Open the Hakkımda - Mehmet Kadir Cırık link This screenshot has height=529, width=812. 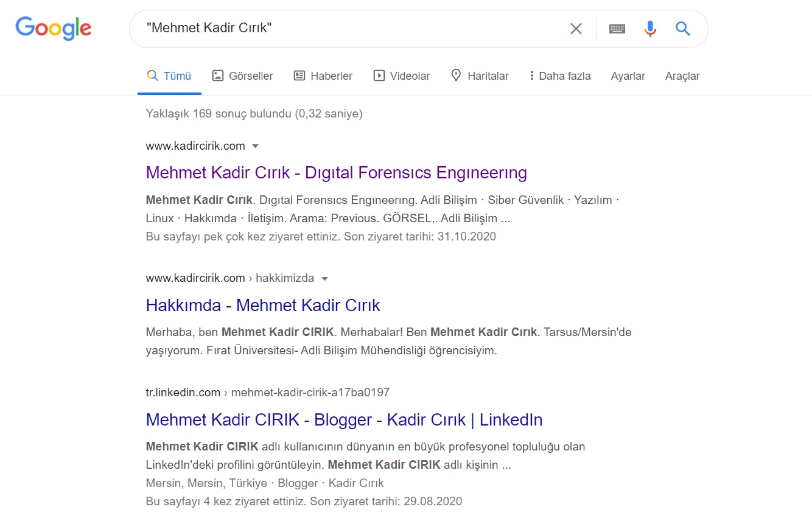[x=263, y=305]
